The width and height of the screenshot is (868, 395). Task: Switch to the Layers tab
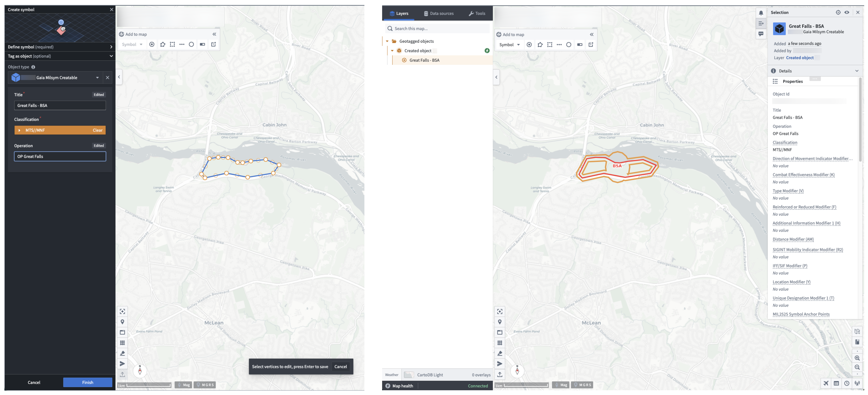click(399, 13)
